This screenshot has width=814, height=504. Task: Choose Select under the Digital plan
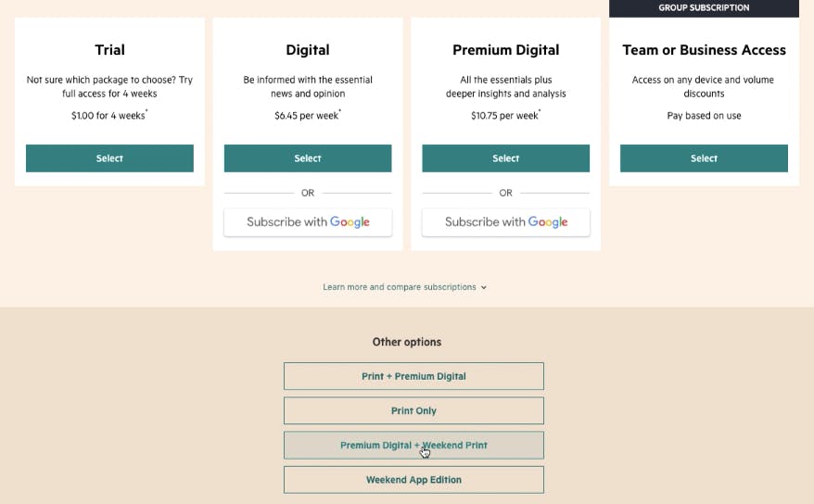[308, 158]
